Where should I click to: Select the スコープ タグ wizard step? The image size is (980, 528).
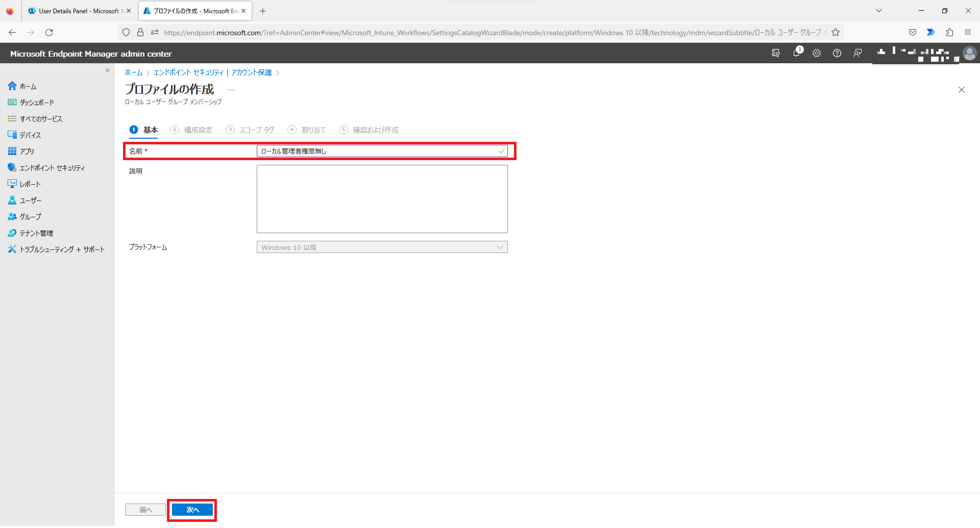click(x=250, y=130)
